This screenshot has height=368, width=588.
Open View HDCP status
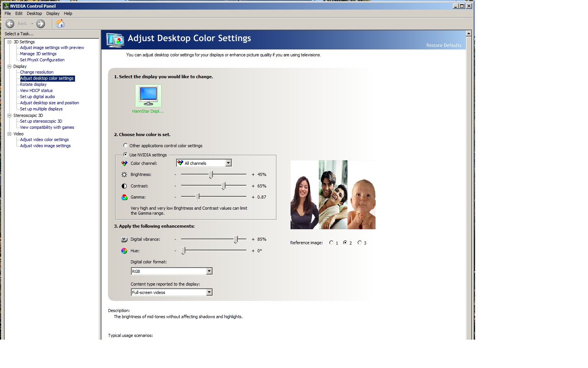coord(36,90)
